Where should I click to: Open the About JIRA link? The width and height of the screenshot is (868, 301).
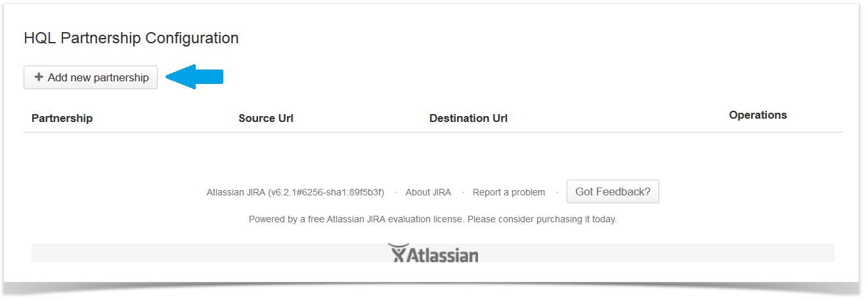click(428, 192)
